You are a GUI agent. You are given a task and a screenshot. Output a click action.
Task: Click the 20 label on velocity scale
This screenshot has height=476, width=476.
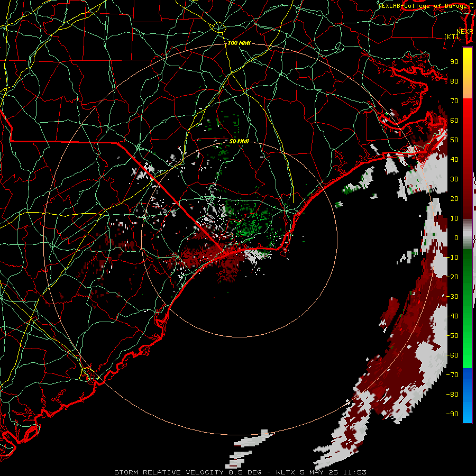(x=454, y=198)
